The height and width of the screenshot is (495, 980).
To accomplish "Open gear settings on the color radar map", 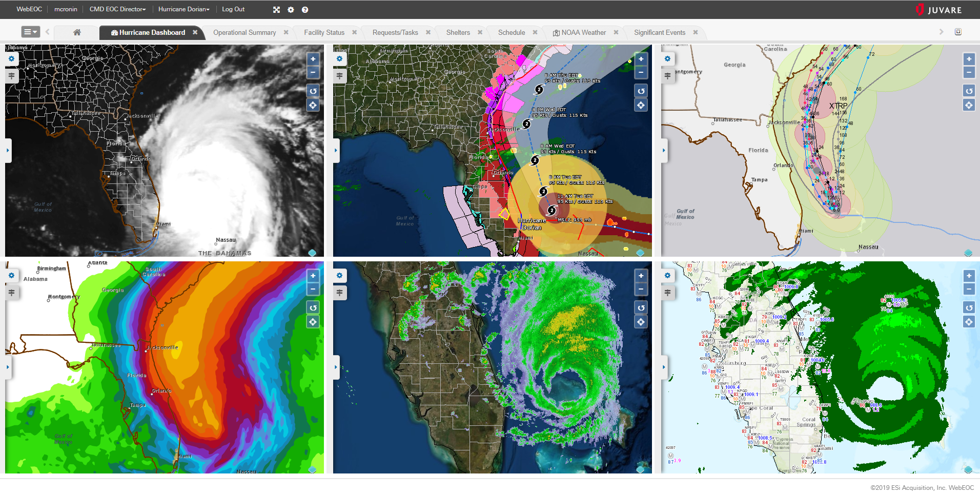I will (339, 276).
